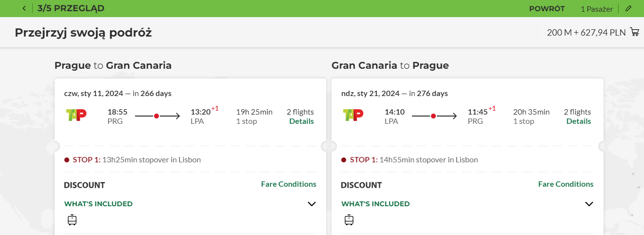
Task: View Fare Conditions for the outbound flight
Action: [x=289, y=184]
